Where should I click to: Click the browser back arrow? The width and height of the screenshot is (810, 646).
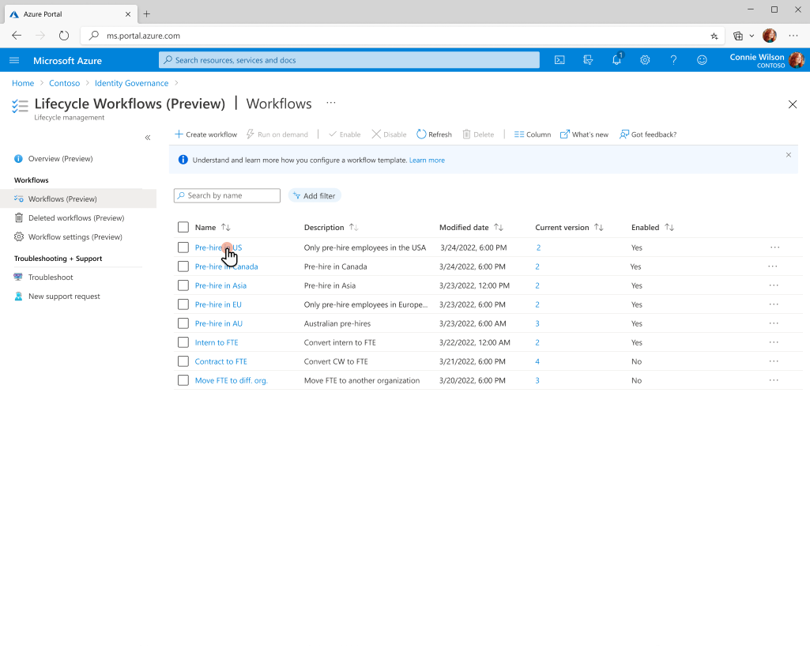pos(17,36)
